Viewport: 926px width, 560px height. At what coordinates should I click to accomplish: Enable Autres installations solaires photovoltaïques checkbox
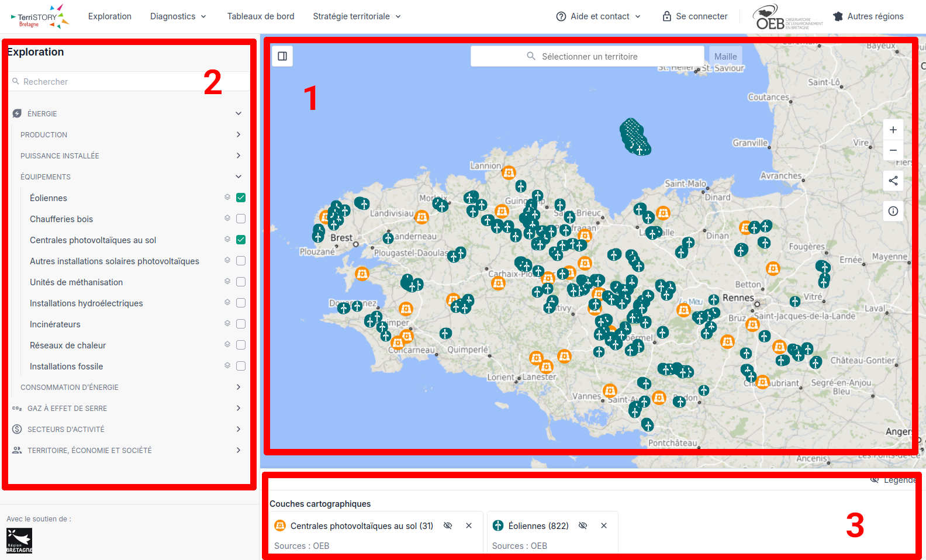[x=241, y=261]
